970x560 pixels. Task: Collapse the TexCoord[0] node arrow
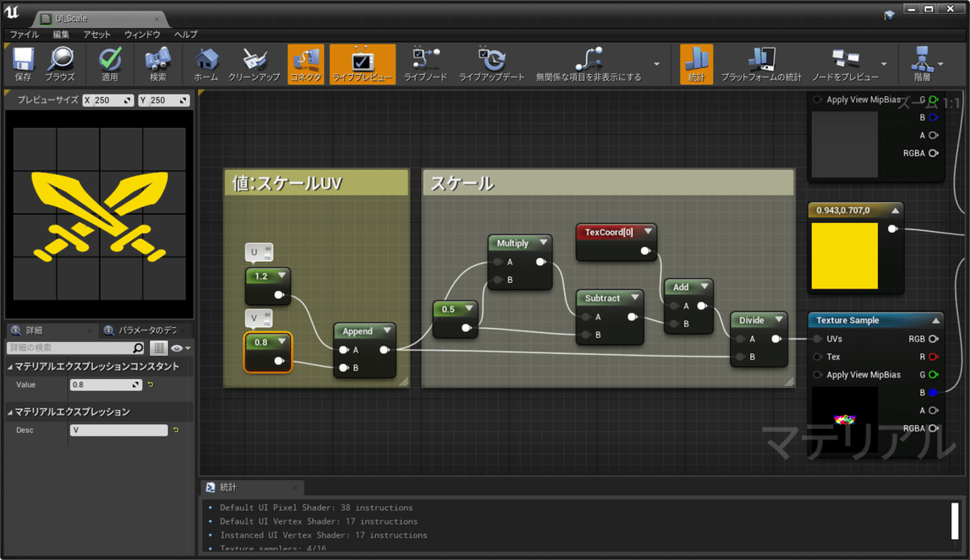tap(647, 232)
